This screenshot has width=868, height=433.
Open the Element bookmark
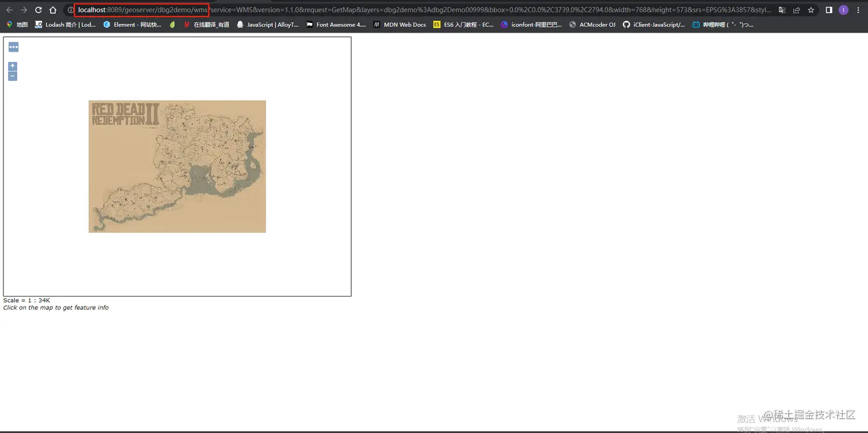tap(133, 25)
